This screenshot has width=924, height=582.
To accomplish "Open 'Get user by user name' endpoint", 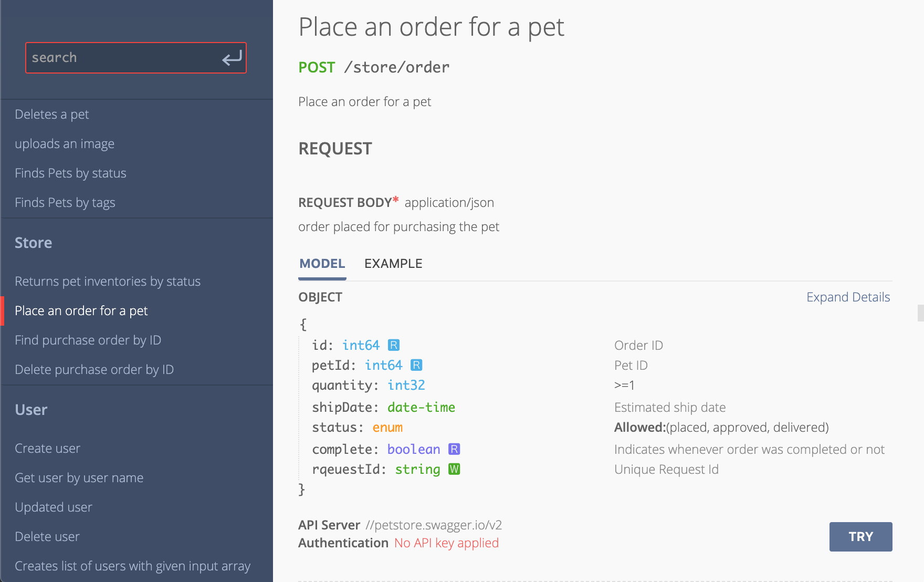I will pos(79,478).
